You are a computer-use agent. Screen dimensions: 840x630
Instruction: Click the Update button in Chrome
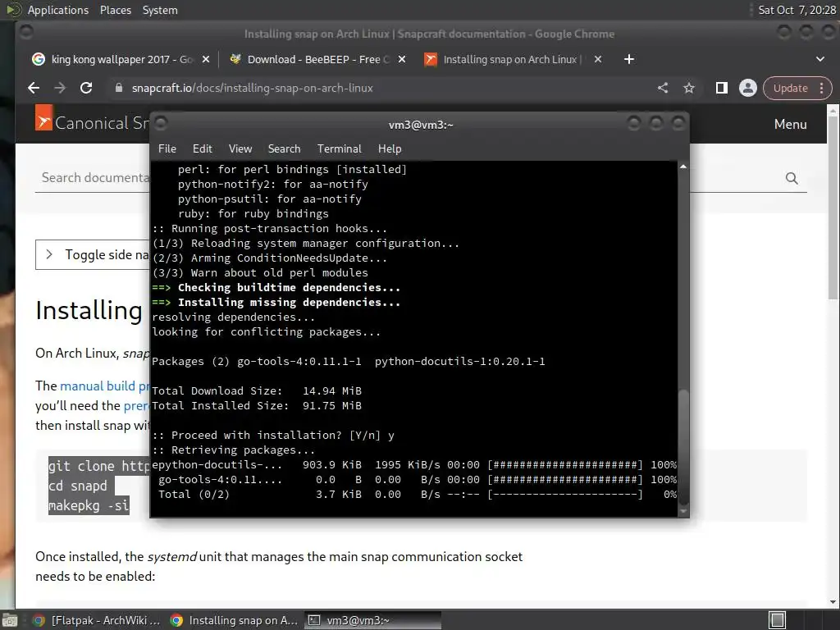coord(790,89)
